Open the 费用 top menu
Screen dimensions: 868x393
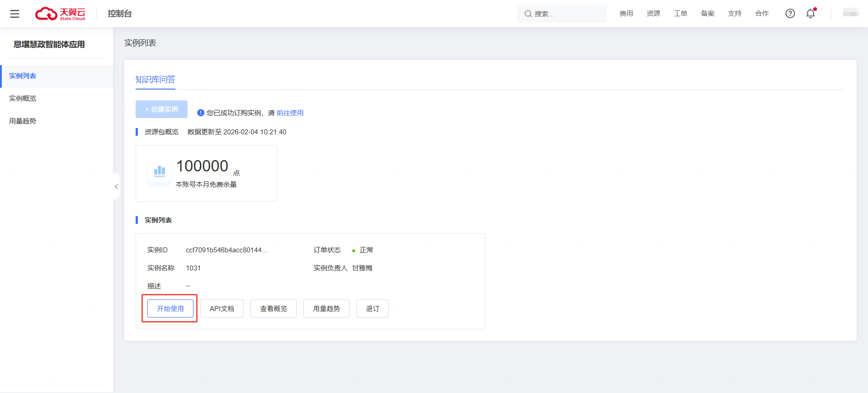(626, 14)
